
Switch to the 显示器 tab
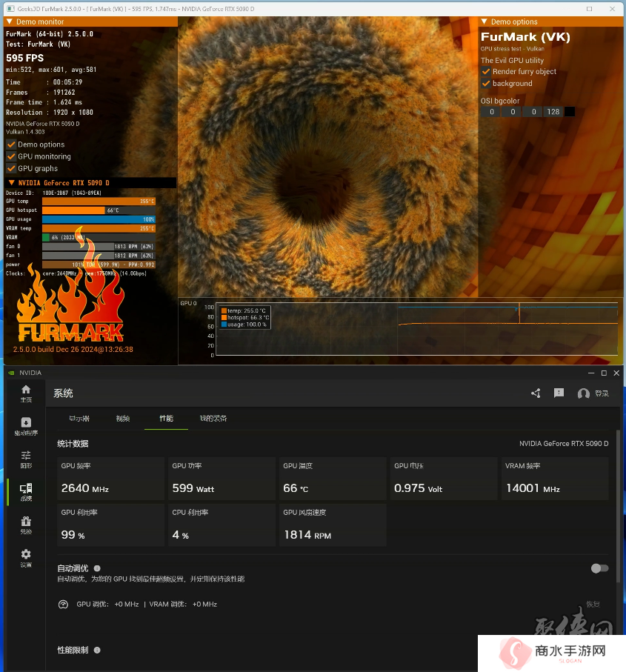click(79, 419)
